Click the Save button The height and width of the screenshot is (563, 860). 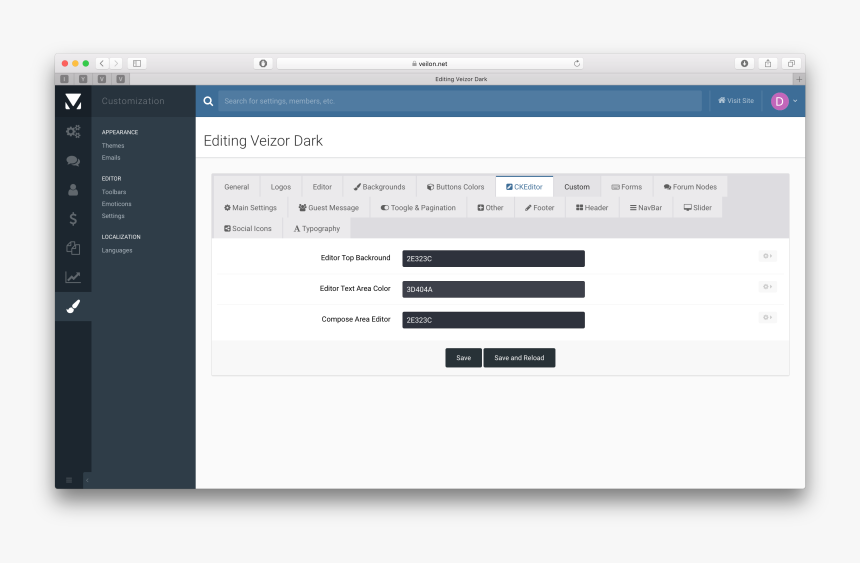463,358
